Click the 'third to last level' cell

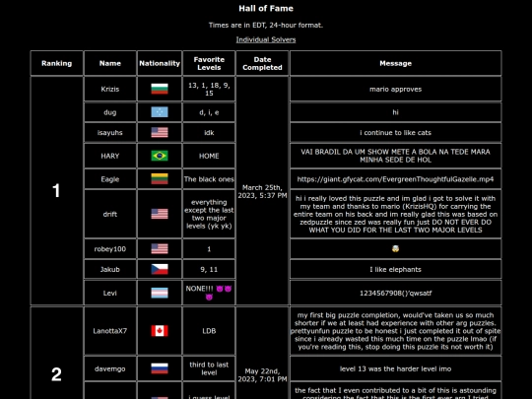point(209,368)
